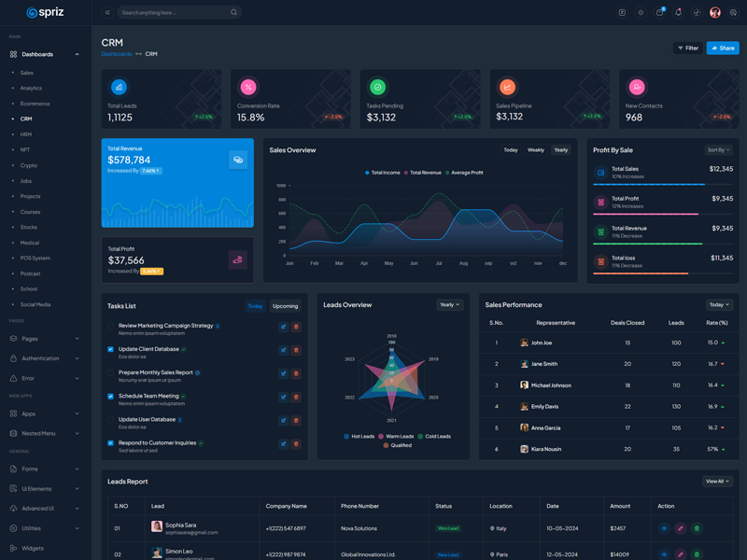This screenshot has width=747, height=560.
Task: Open the Sort By dropdown in Profit By Sale
Action: (x=719, y=149)
